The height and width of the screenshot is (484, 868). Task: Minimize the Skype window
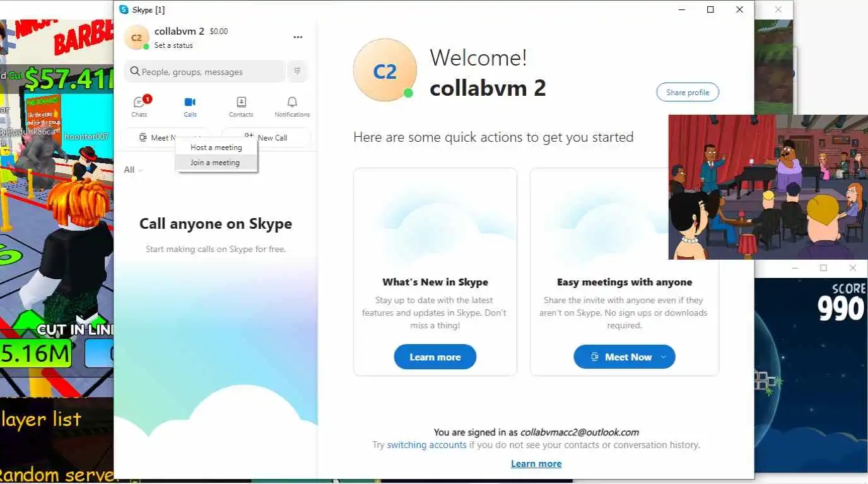click(x=681, y=9)
